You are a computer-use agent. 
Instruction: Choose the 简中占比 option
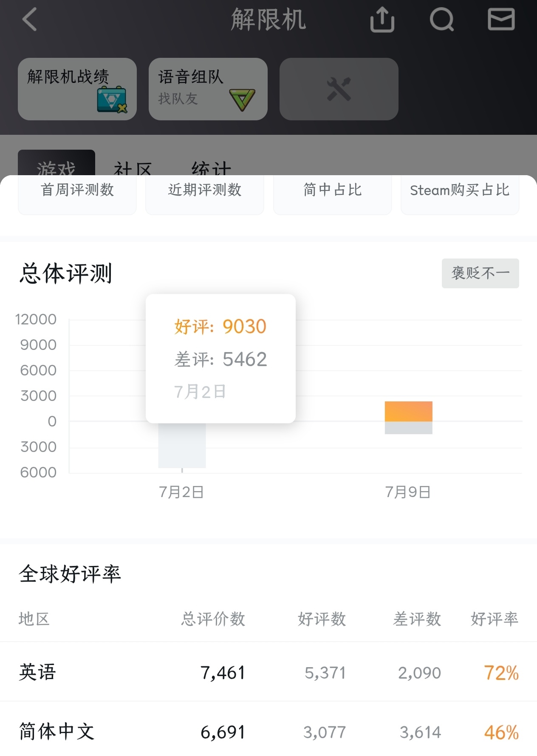coord(332,191)
